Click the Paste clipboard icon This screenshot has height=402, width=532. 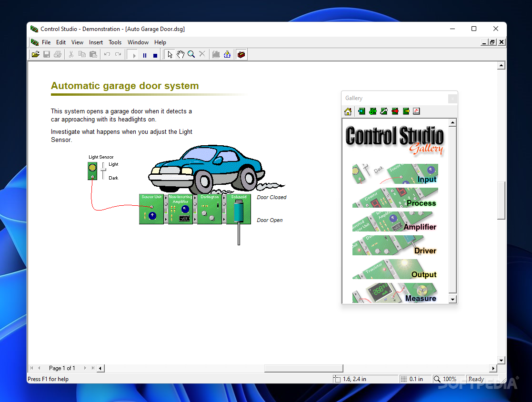pyautogui.click(x=93, y=54)
